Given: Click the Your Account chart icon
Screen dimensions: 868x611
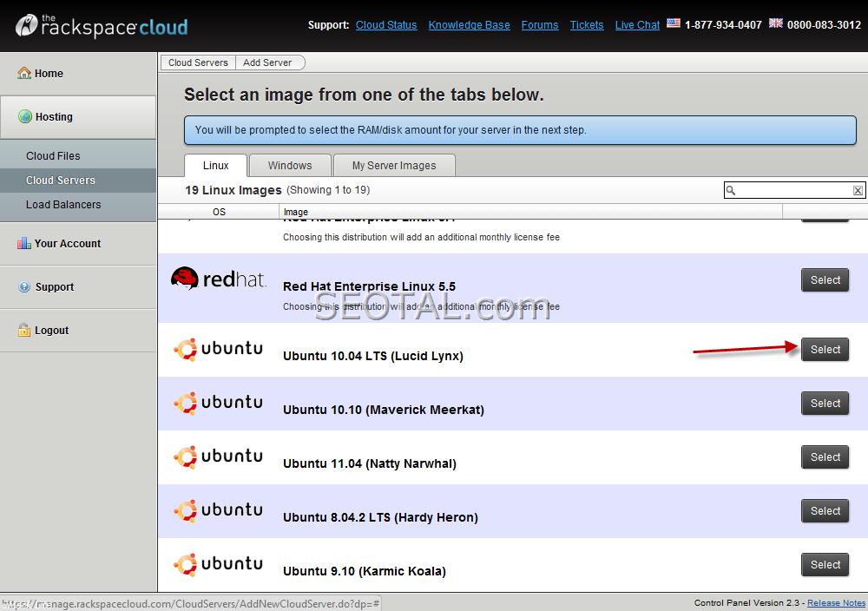Looking at the screenshot, I should point(23,243).
